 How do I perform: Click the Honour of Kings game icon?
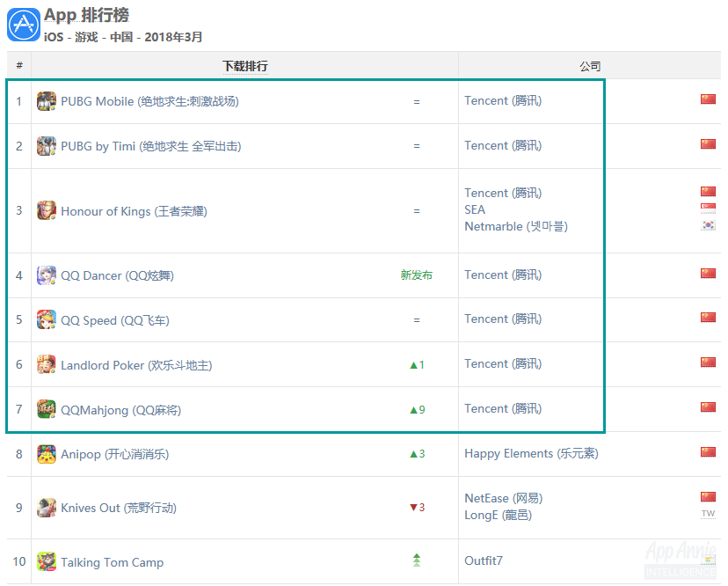coord(47,211)
